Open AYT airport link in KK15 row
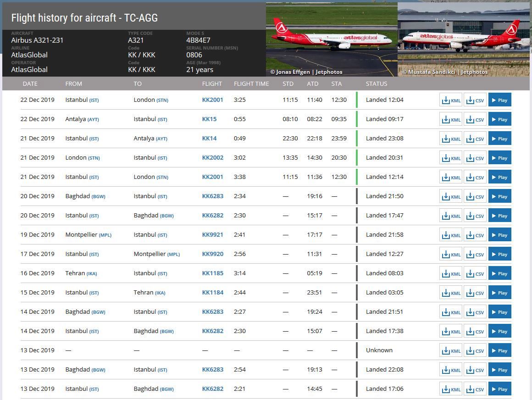Viewport: 532px width, 400px height. click(x=93, y=120)
